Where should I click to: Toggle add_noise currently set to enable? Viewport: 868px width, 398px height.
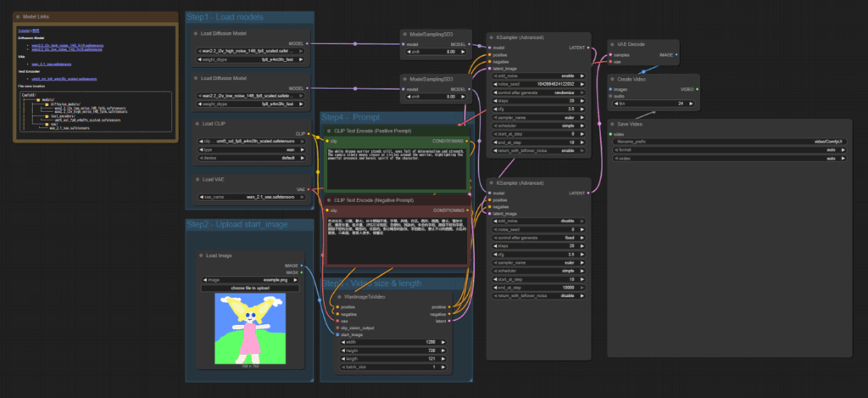pos(538,76)
